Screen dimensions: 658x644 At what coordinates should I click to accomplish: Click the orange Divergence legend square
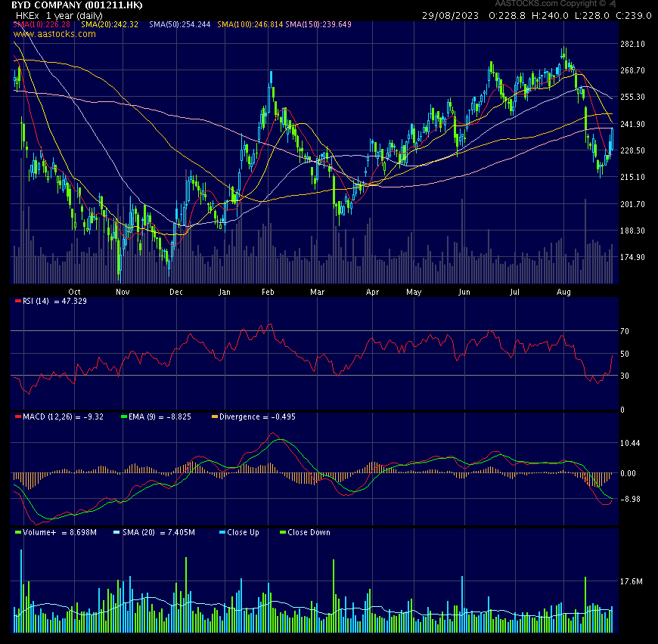[215, 416]
